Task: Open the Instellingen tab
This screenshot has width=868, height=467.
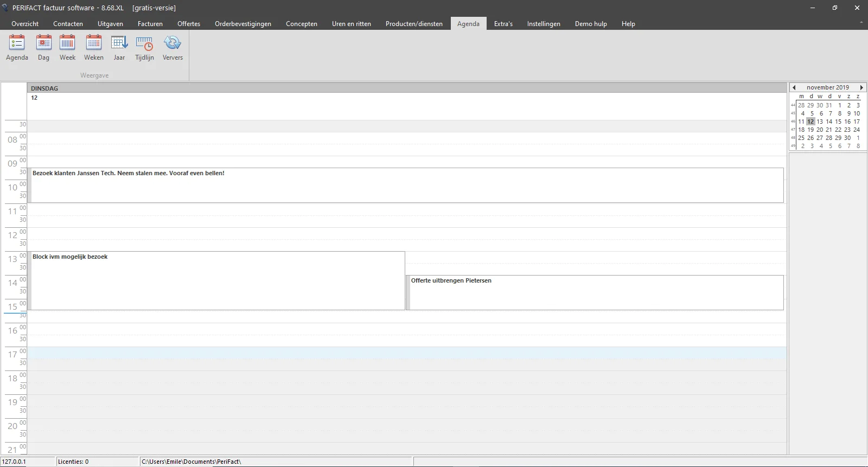Action: pyautogui.click(x=544, y=24)
